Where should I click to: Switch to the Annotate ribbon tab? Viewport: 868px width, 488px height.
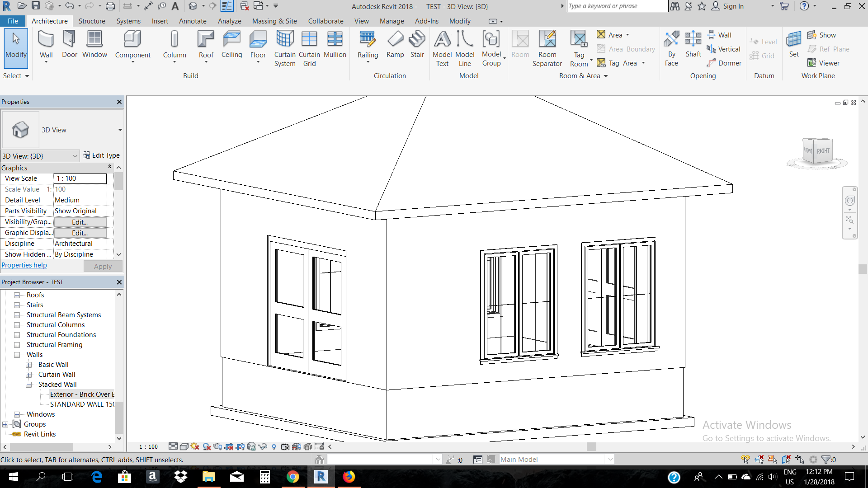click(193, 21)
